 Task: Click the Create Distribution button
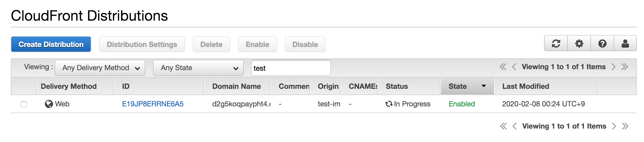(x=51, y=44)
